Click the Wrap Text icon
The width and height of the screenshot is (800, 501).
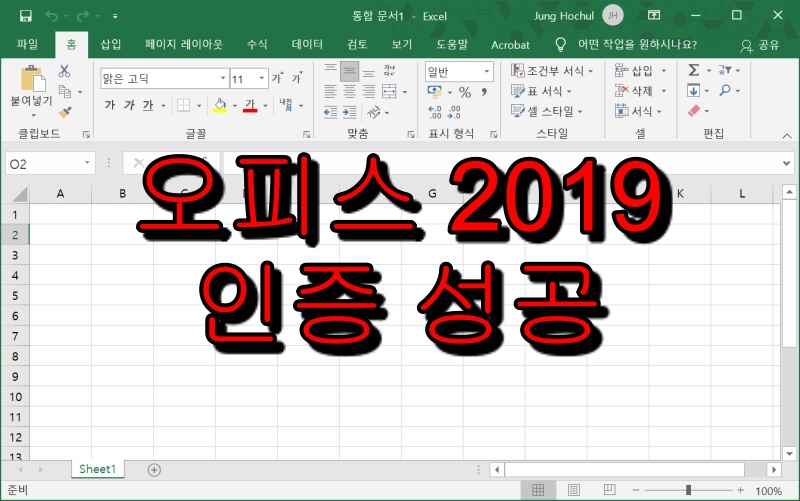pos(389,71)
